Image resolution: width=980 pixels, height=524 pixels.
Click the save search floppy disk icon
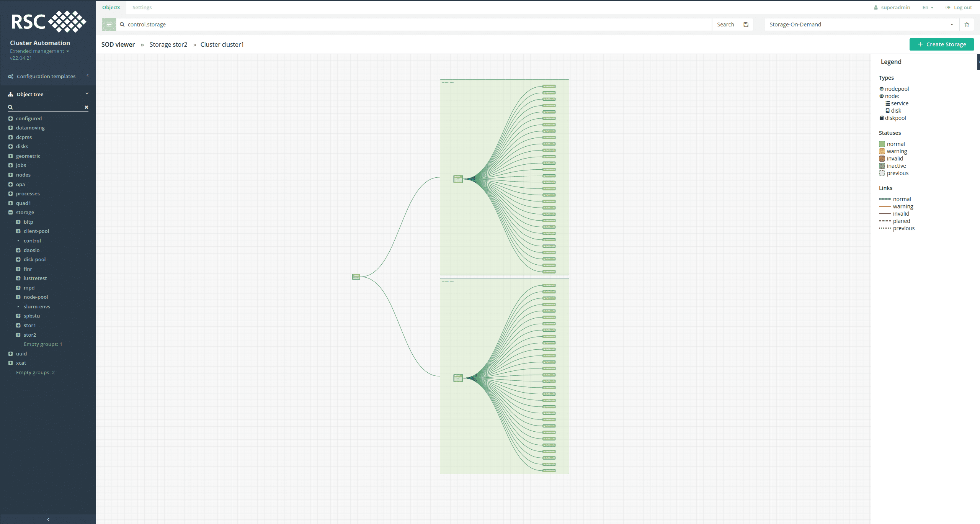coord(746,24)
